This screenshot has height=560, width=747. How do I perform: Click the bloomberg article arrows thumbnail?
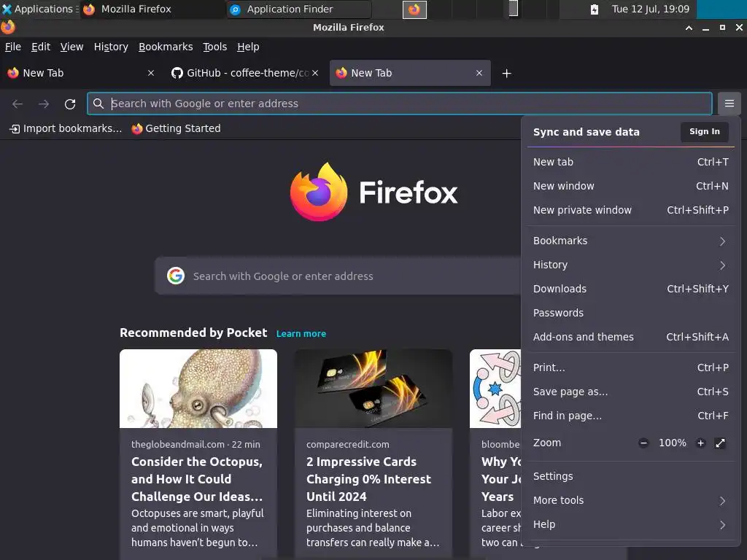click(x=495, y=389)
